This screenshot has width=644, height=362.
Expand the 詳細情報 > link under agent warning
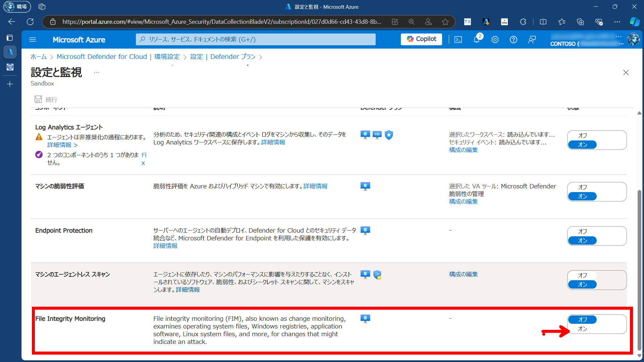(62, 145)
